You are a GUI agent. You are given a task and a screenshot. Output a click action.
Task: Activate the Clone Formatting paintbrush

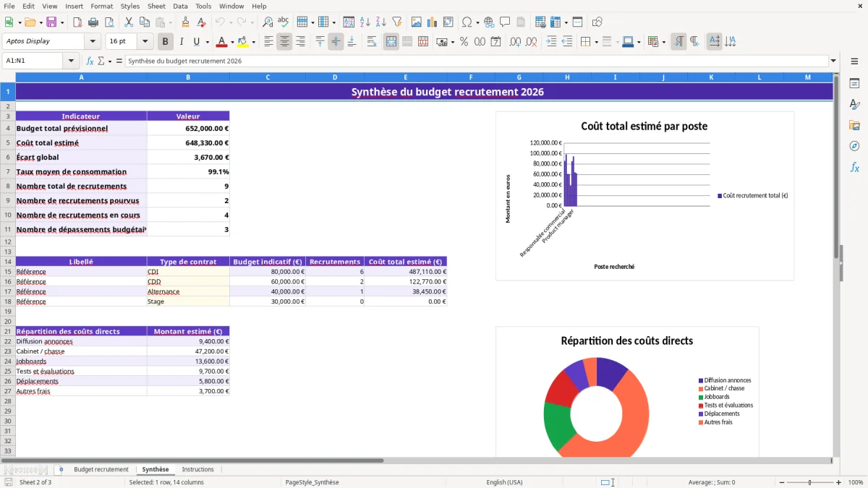[x=186, y=22]
